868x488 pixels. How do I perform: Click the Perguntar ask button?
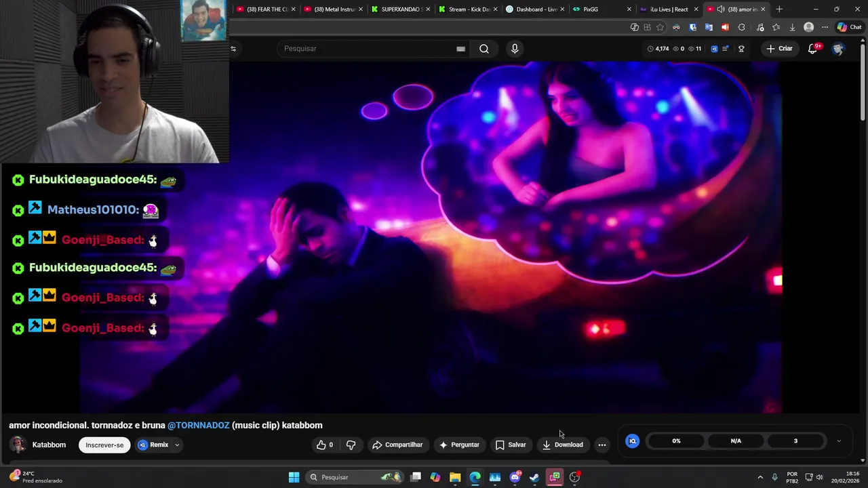coord(459,445)
